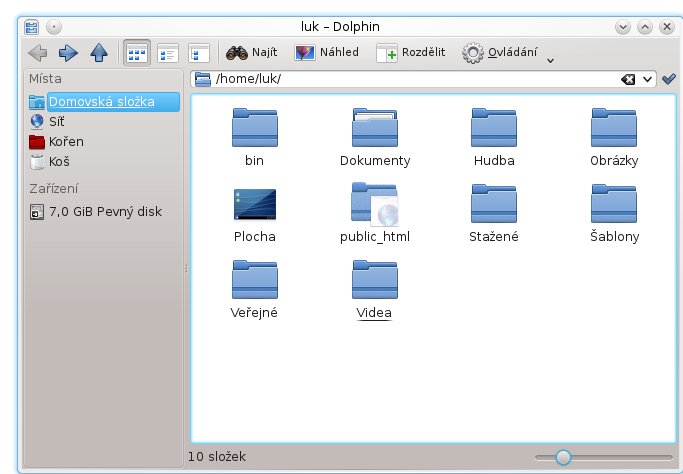
Task: Switch to Icons view mode
Action: pyautogui.click(x=136, y=53)
